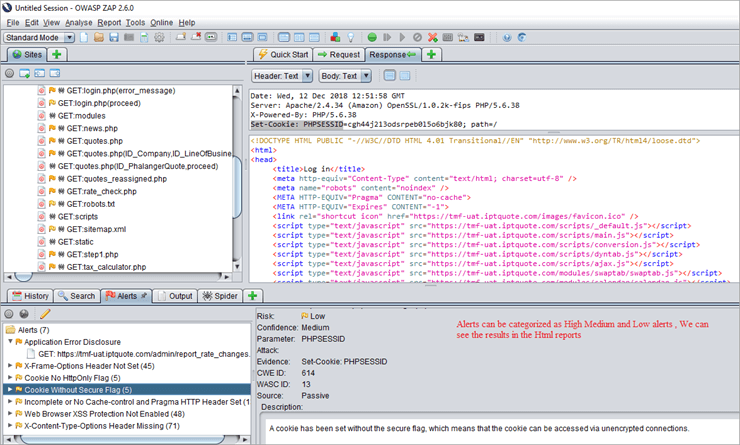This screenshot has width=740, height=445.
Task: Expand X-Frame-Options Header Not Set alert
Action: click(x=10, y=366)
